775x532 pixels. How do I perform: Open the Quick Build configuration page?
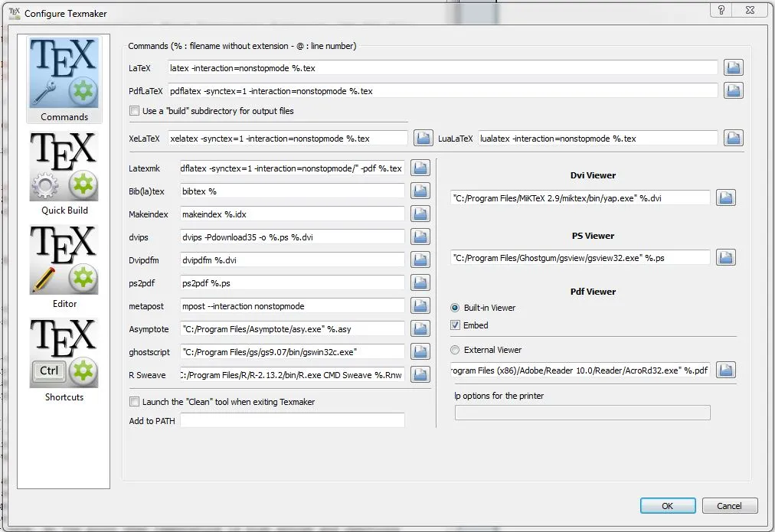(64, 174)
